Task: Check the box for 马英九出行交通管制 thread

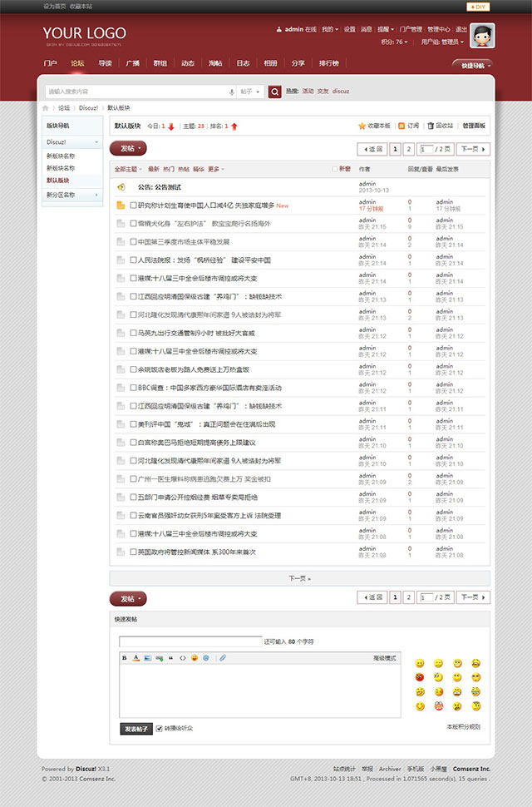Action: (x=133, y=334)
